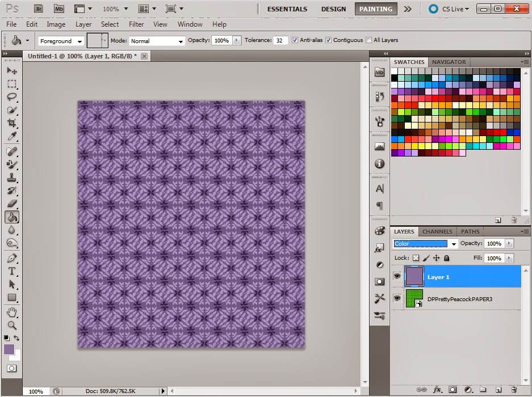The width and height of the screenshot is (532, 397).
Task: Select the Brush tool
Action: coord(12,164)
